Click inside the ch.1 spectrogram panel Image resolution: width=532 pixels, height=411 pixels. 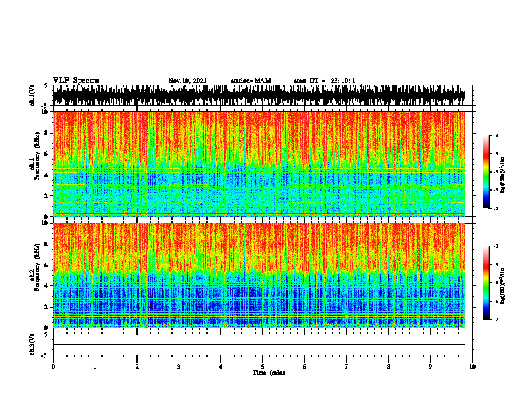(259, 164)
